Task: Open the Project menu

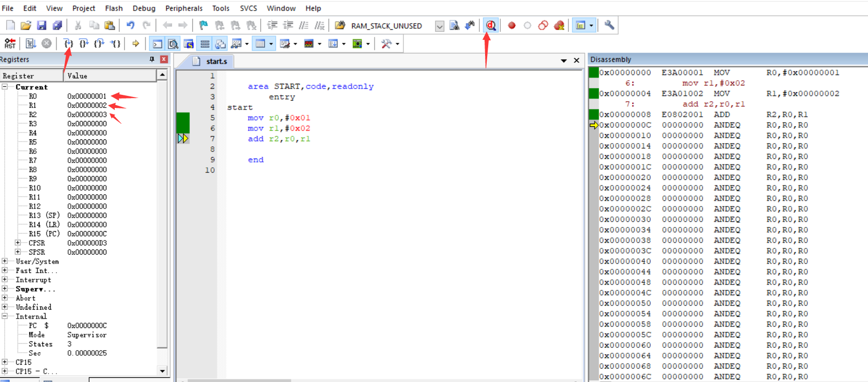Action: (84, 8)
